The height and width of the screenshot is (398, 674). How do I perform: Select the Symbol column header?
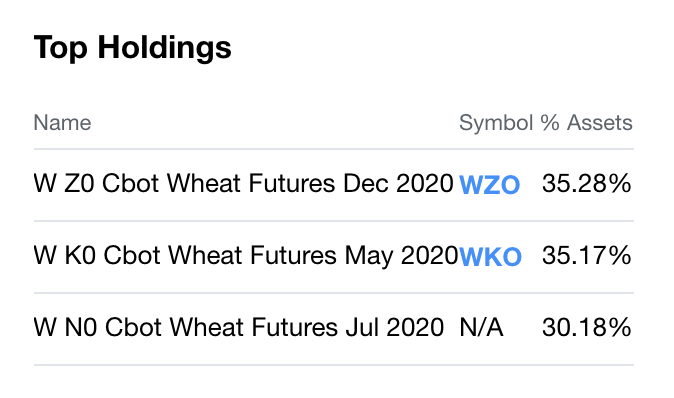[496, 123]
